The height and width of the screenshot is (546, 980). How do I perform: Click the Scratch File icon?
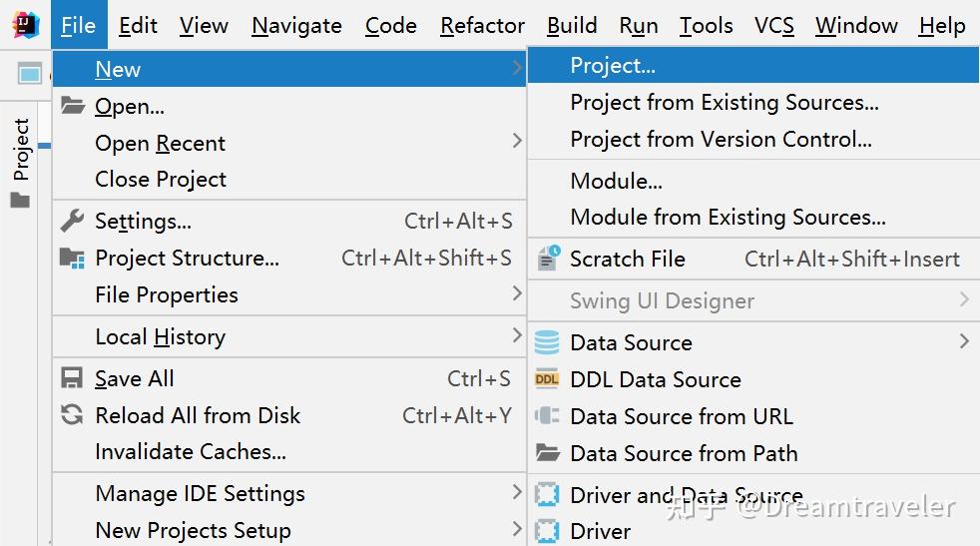tap(548, 259)
